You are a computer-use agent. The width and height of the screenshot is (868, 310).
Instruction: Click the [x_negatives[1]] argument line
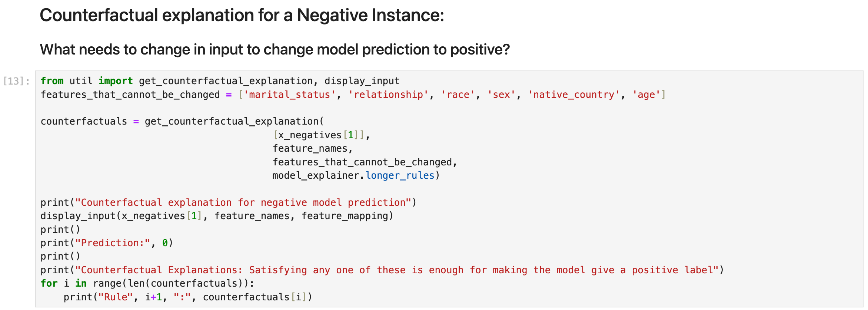tap(321, 135)
